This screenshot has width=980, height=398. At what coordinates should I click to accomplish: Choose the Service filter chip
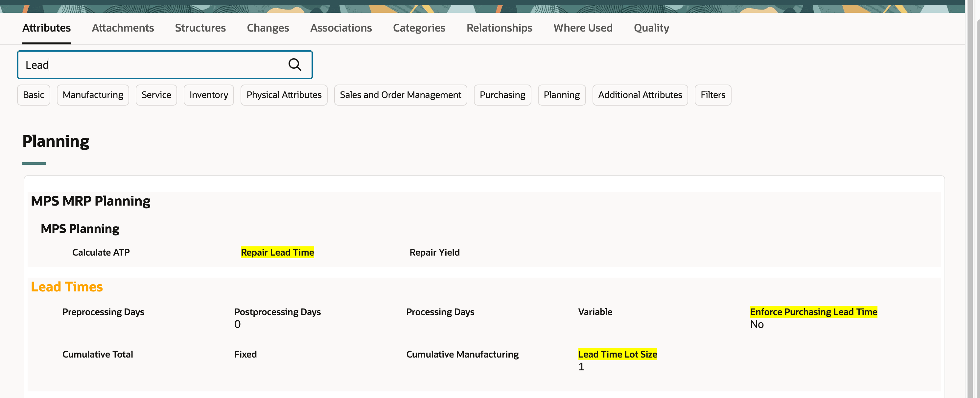click(x=156, y=95)
